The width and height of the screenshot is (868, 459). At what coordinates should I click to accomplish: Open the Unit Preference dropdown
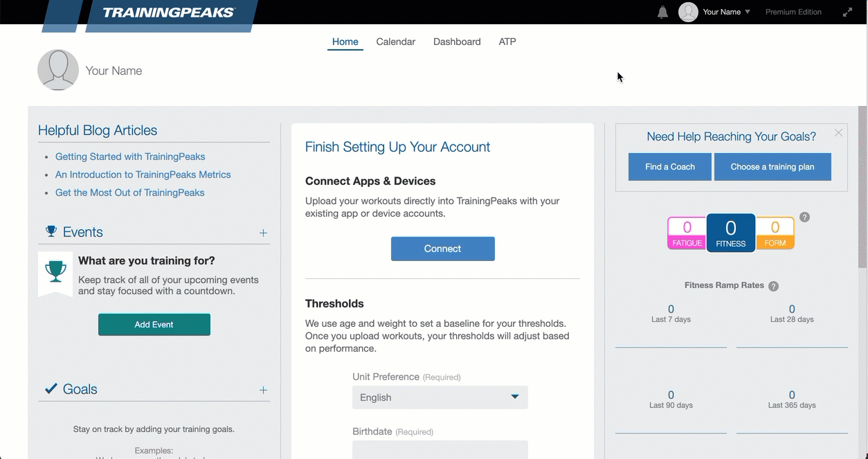coord(440,397)
